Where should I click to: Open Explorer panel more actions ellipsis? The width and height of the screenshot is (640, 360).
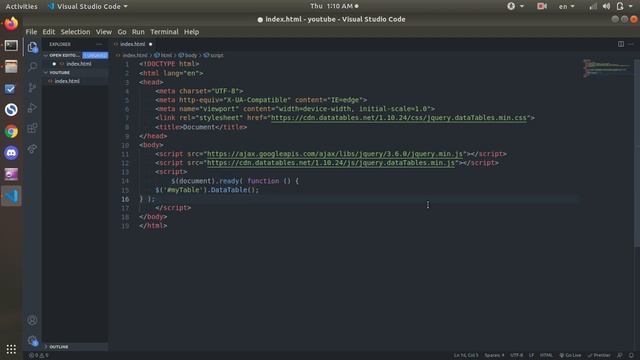(99, 44)
